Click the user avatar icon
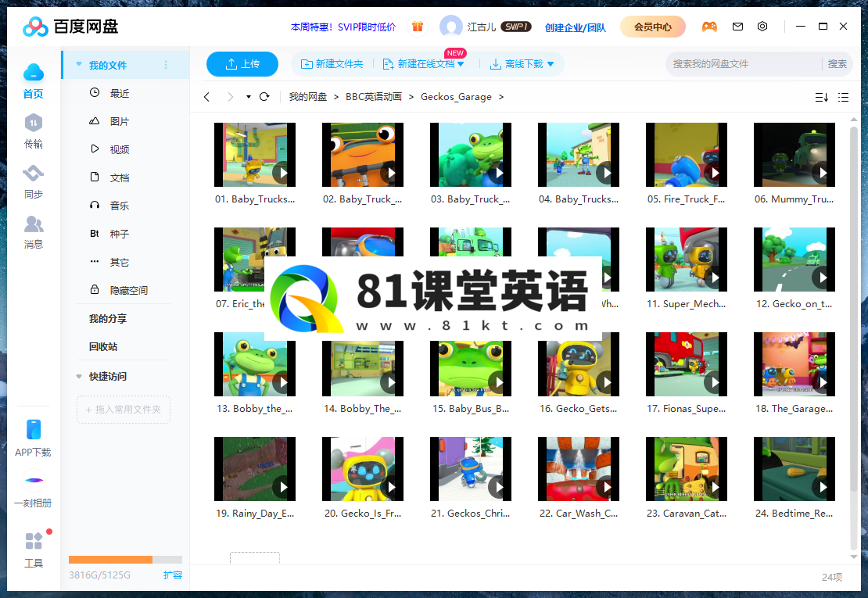The height and width of the screenshot is (598, 868). 450,26
